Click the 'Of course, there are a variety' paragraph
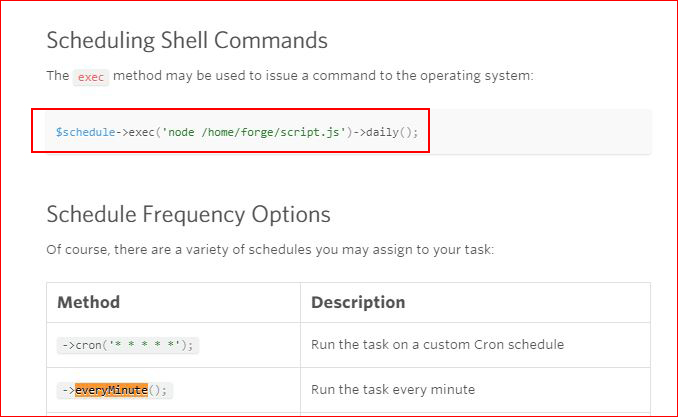 click(x=270, y=250)
